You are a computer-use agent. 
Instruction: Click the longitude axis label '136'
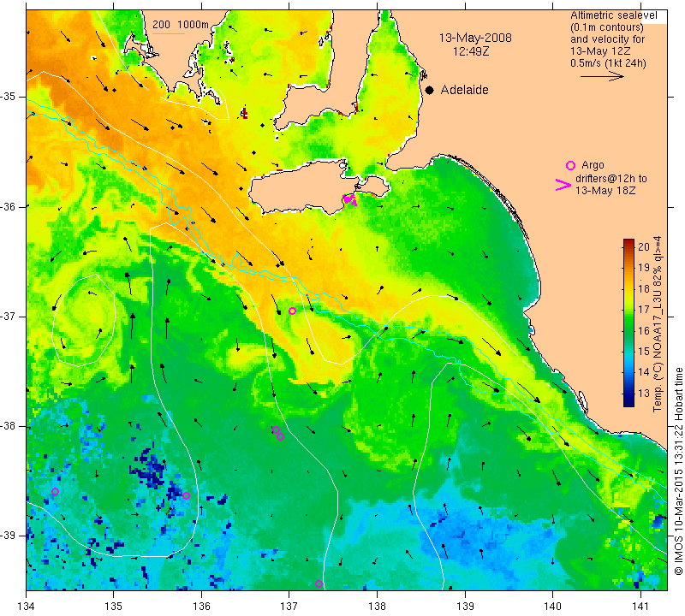coord(201,606)
